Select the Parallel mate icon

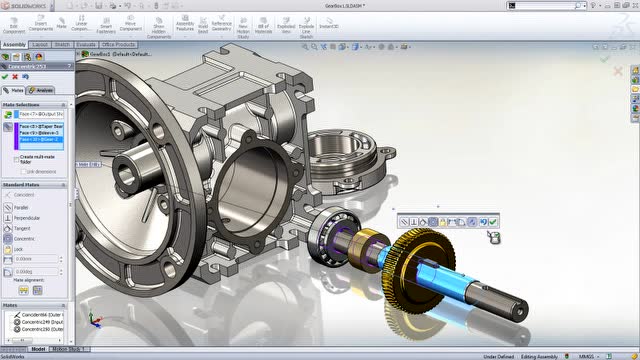tap(8, 207)
